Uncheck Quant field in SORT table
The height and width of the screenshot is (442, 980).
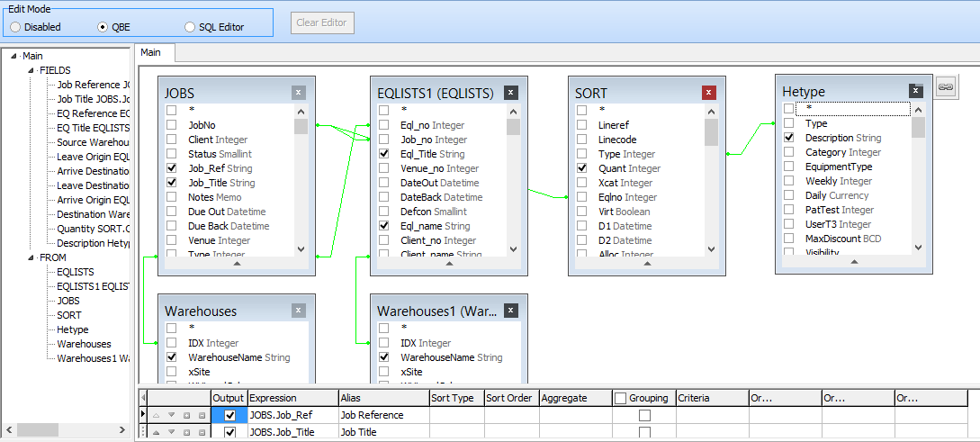tap(581, 168)
